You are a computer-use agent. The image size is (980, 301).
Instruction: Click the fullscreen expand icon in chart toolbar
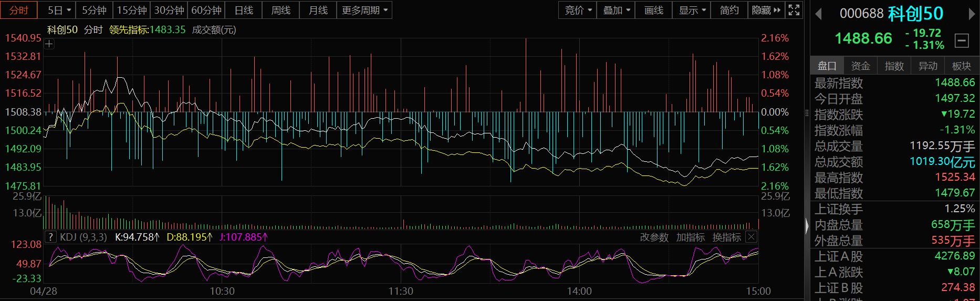click(794, 10)
